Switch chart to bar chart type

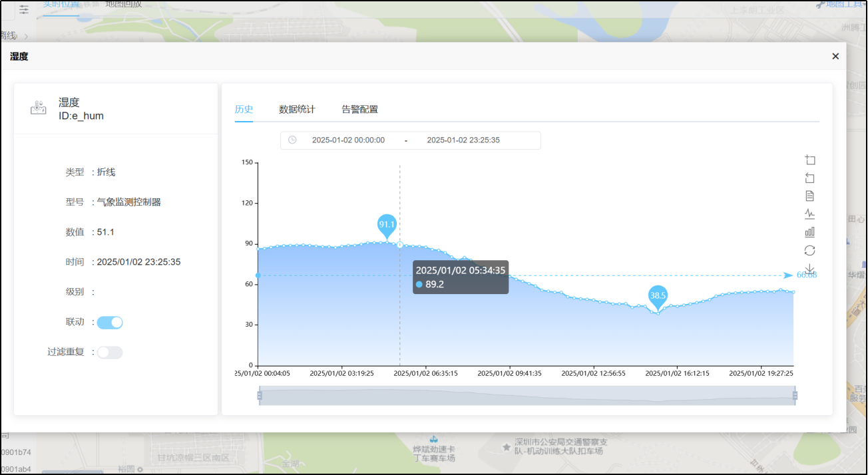coord(809,232)
